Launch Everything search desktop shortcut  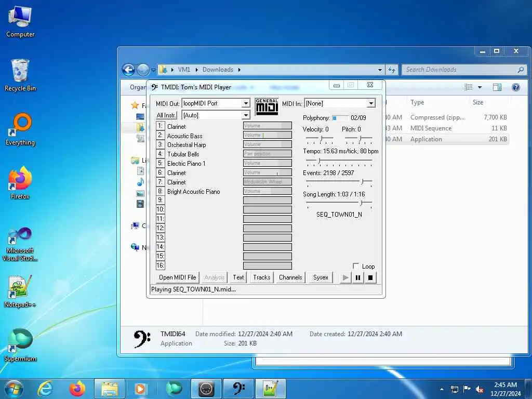pos(20,129)
